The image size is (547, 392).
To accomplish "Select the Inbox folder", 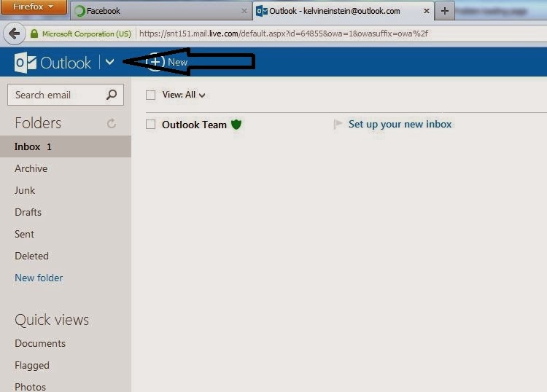I will pyautogui.click(x=66, y=146).
